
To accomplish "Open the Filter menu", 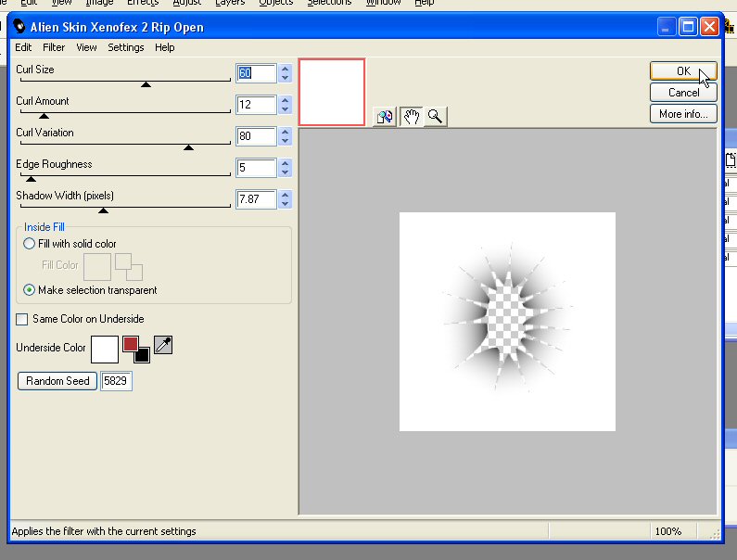I will pyautogui.click(x=54, y=47).
